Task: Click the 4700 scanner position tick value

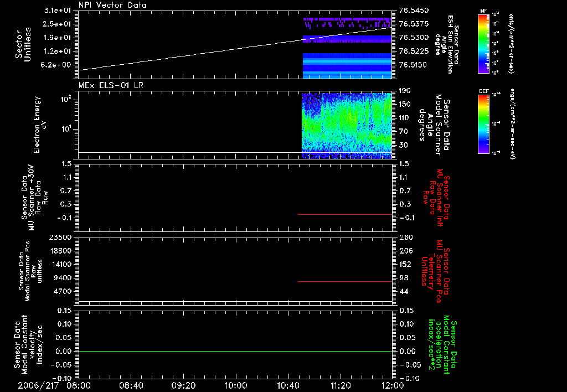Action: click(x=63, y=291)
